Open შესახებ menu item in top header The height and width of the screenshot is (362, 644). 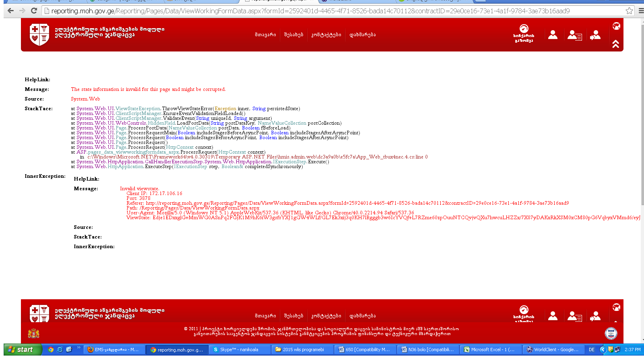point(293,35)
